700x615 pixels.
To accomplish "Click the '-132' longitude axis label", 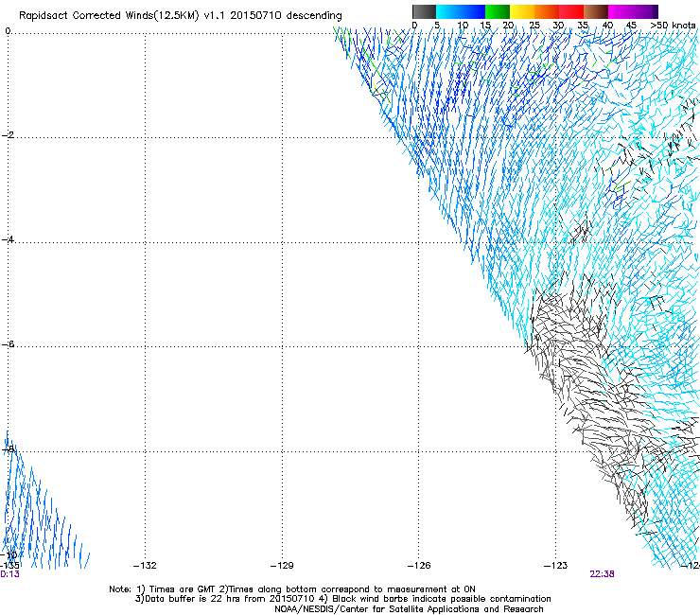I will coord(145,566).
